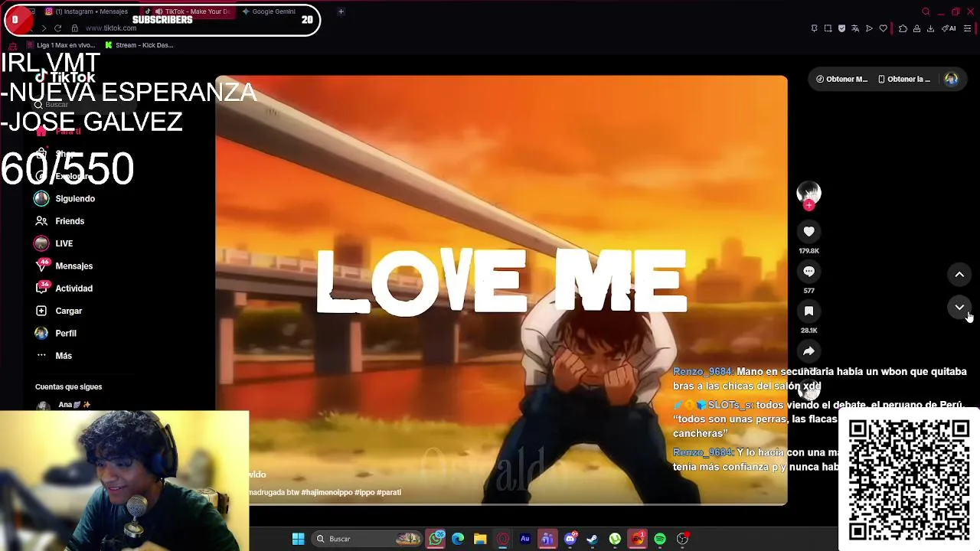Image resolution: width=980 pixels, height=551 pixels.
Task: Open the video creator's avatar
Action: pyautogui.click(x=808, y=192)
